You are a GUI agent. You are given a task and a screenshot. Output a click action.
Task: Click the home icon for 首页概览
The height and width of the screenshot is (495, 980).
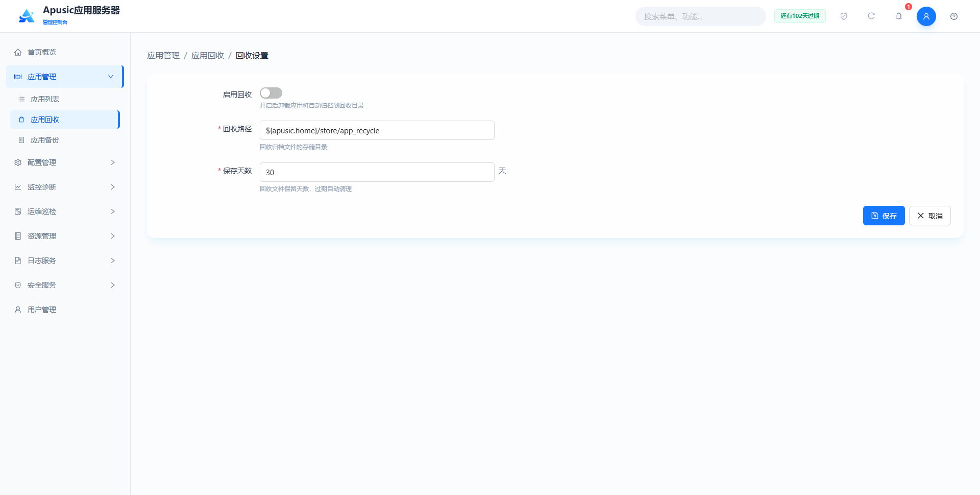tap(18, 52)
